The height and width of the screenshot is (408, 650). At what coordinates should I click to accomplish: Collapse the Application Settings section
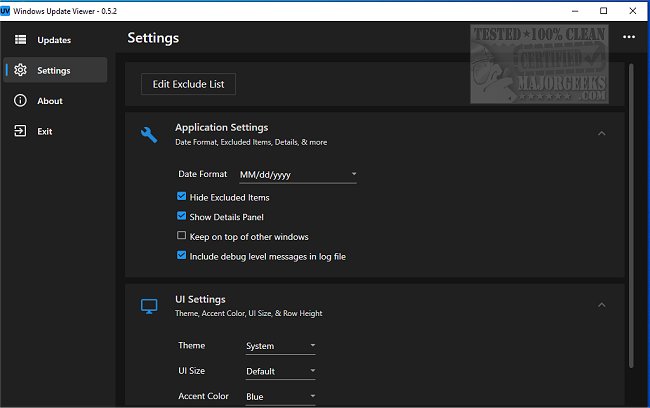(601, 133)
